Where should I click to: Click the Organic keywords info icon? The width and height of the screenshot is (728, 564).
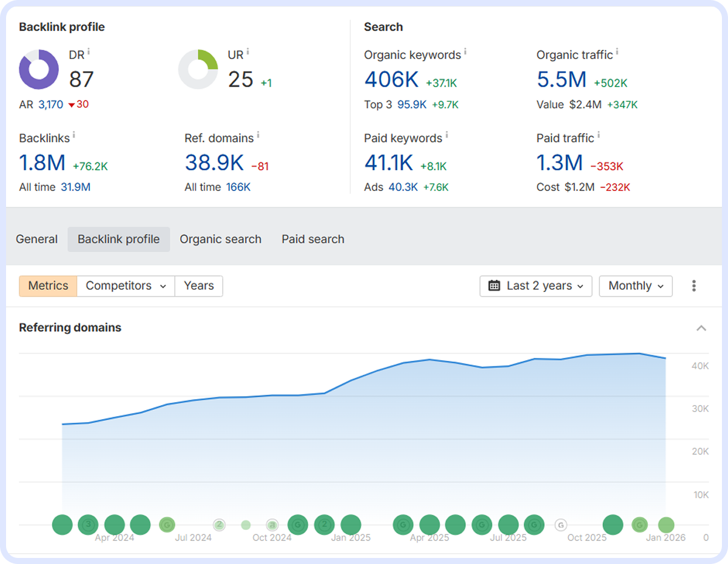coord(465,52)
